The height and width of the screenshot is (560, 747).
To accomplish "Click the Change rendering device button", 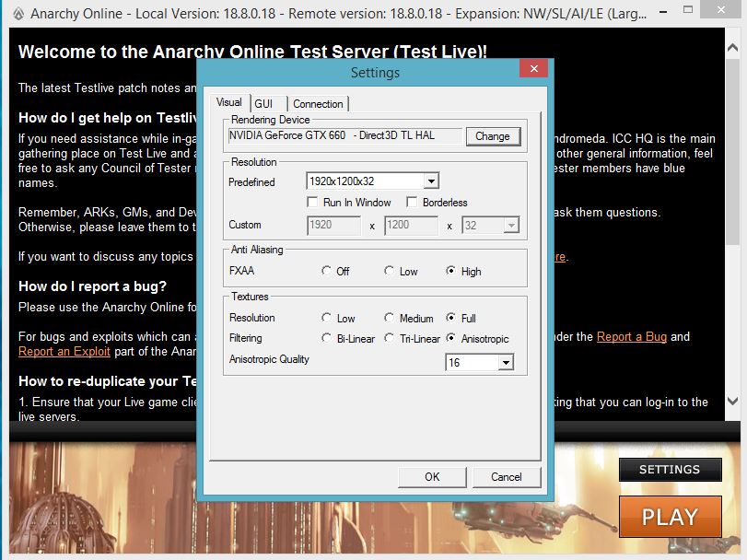I will (x=493, y=136).
